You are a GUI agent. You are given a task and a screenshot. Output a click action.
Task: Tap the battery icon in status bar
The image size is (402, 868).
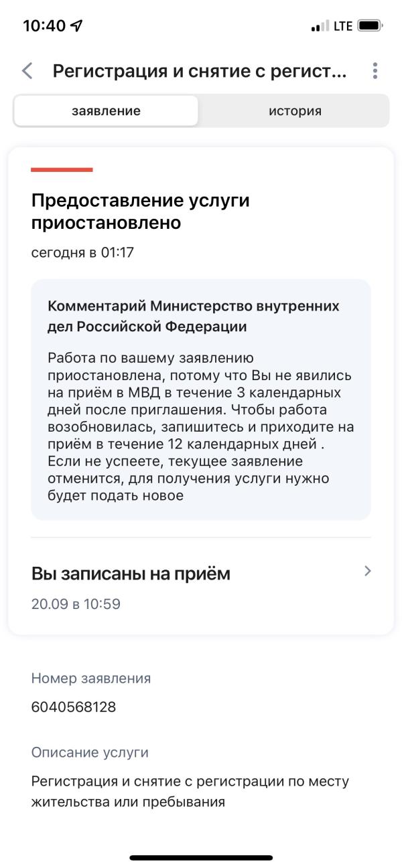370,26
